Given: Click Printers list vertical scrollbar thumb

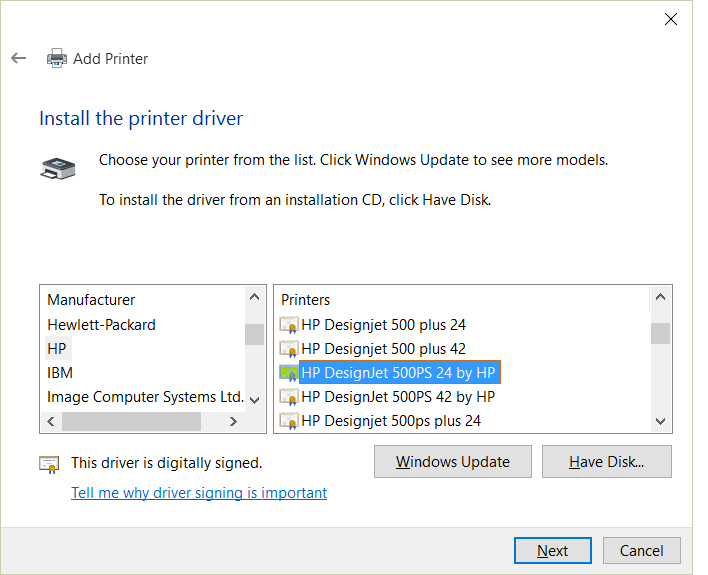Looking at the screenshot, I should (661, 333).
